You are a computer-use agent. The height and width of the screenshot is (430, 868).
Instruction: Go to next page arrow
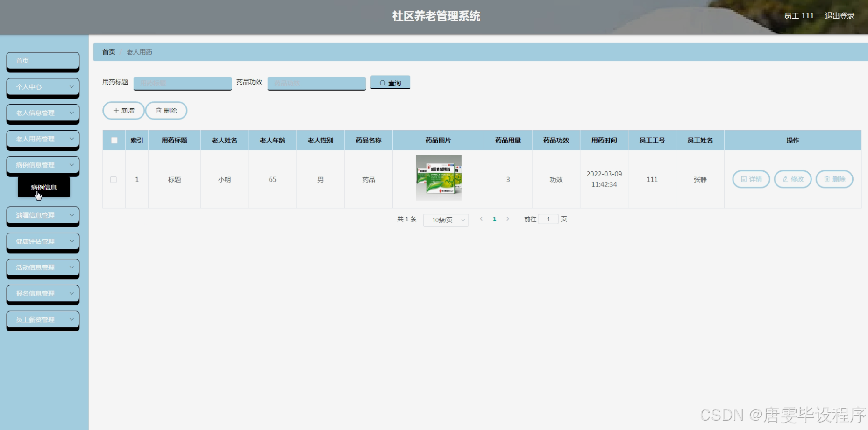point(508,219)
